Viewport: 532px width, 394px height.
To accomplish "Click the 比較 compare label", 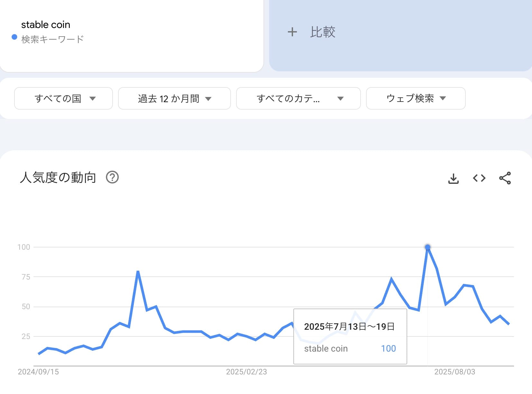I will (x=323, y=32).
